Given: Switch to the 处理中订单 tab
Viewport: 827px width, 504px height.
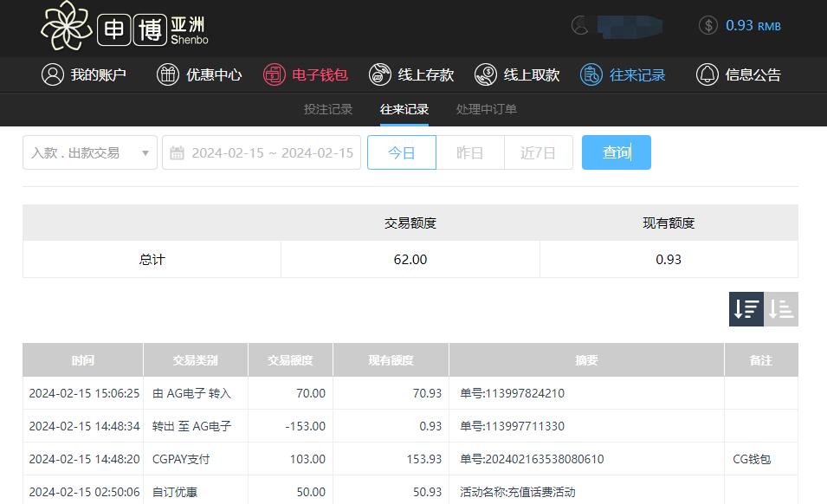Looking at the screenshot, I should (x=487, y=109).
